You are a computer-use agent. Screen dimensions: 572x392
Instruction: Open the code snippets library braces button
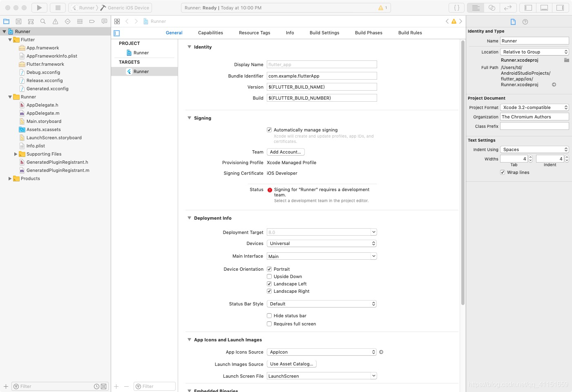[457, 8]
